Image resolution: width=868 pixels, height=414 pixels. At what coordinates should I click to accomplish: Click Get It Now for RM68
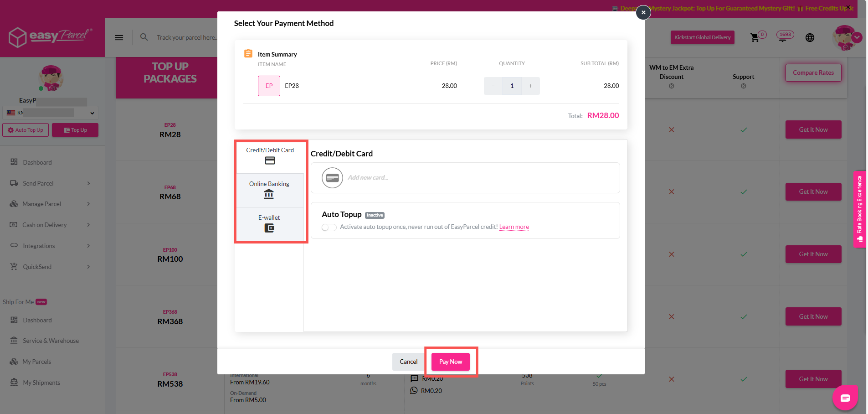(x=813, y=191)
